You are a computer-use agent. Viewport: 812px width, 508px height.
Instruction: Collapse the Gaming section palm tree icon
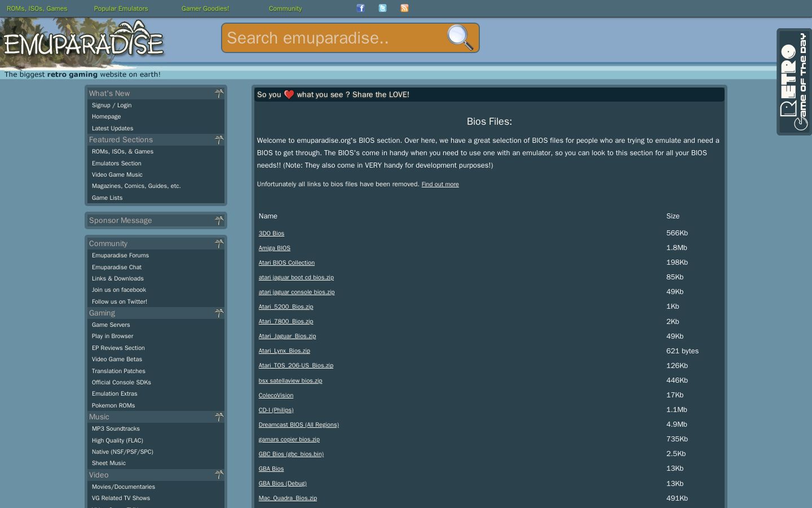[x=219, y=313]
